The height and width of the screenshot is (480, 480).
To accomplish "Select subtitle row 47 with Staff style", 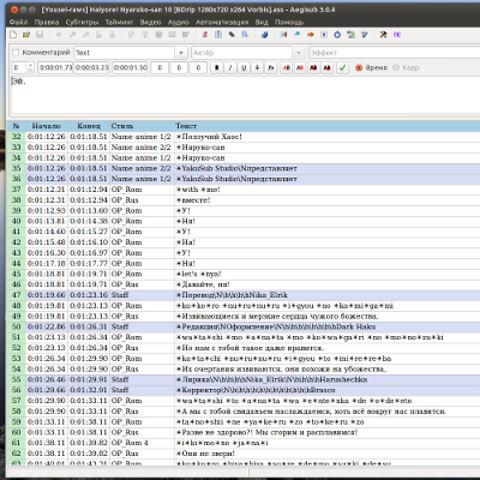I will (243, 295).
